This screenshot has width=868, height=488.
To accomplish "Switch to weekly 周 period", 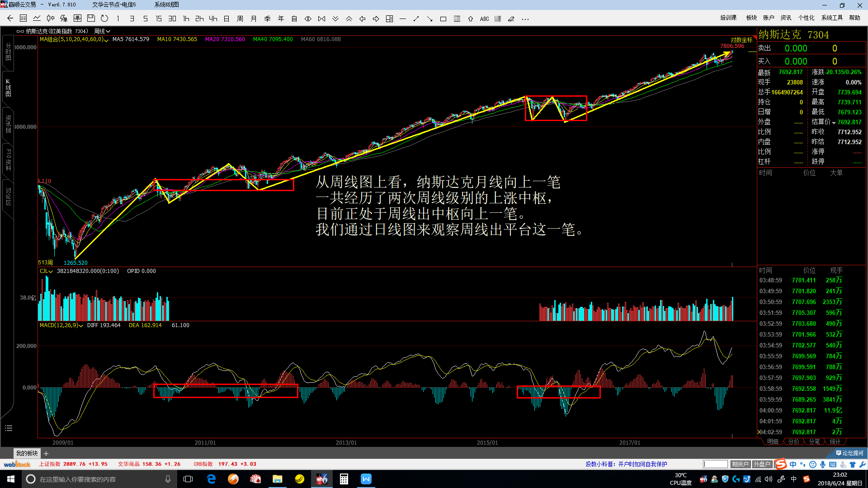I will [x=240, y=19].
